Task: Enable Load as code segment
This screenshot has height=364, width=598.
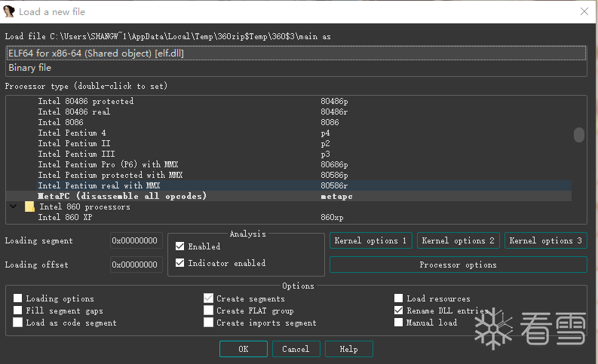Action: [18, 323]
